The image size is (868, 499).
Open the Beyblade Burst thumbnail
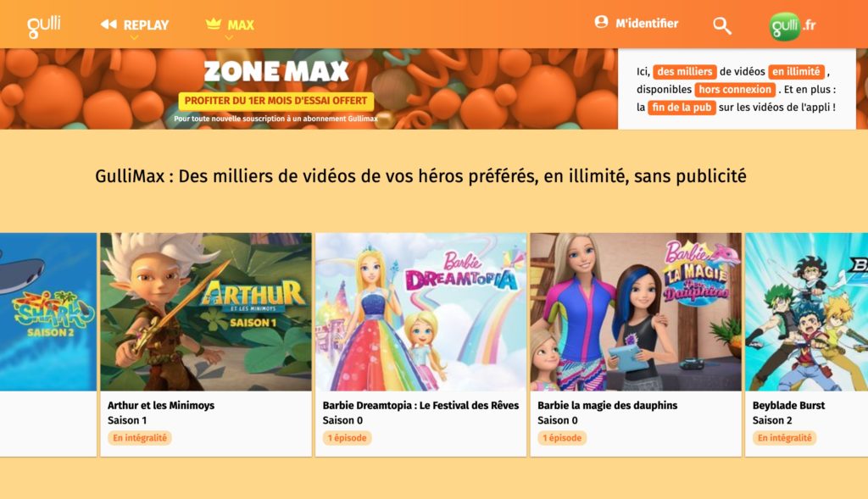(x=807, y=312)
